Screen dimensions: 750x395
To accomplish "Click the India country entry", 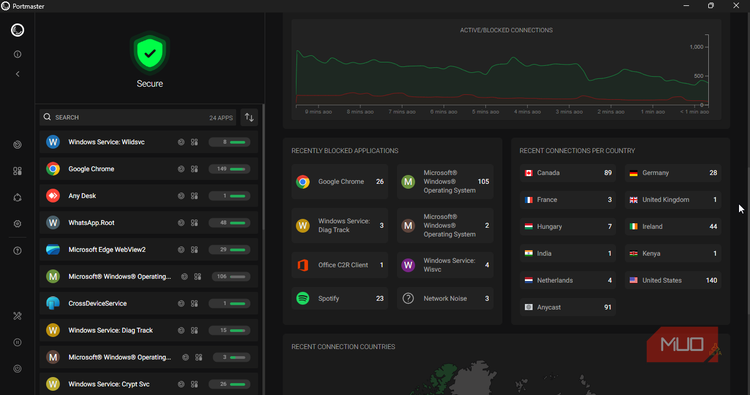I will pos(568,253).
